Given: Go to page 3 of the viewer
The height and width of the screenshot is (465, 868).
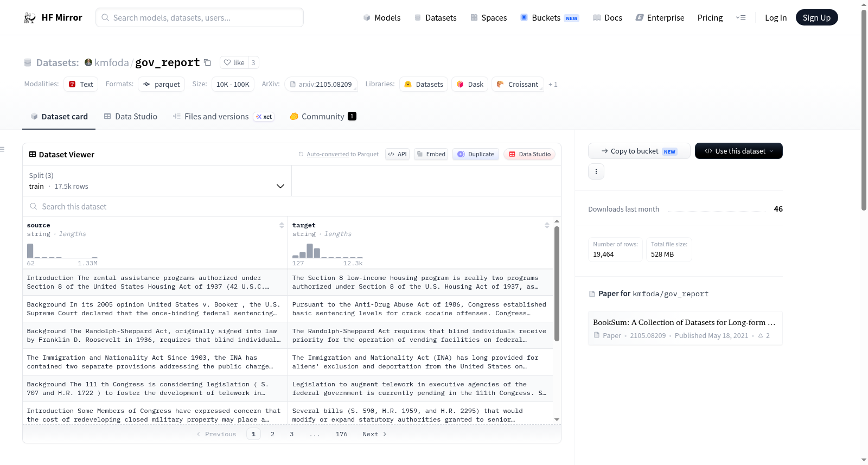Looking at the screenshot, I should (x=292, y=434).
